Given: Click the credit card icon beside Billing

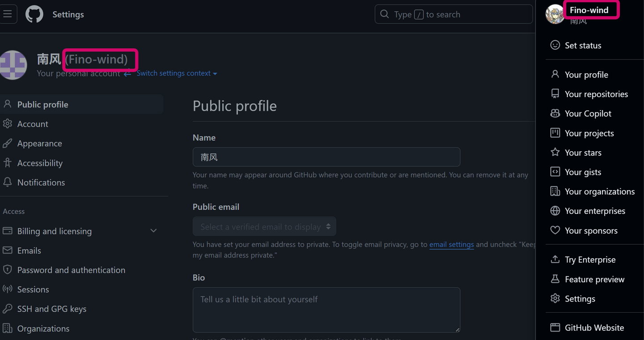Looking at the screenshot, I should [x=8, y=231].
